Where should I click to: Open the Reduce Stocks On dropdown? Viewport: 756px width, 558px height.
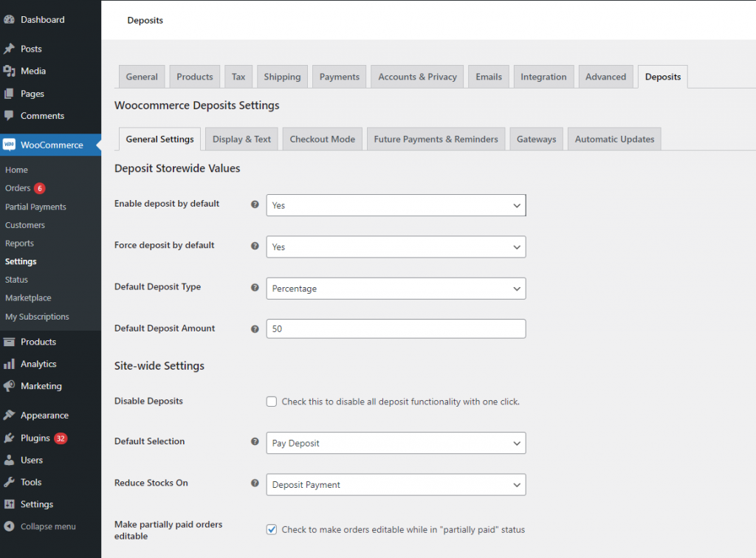tap(396, 485)
